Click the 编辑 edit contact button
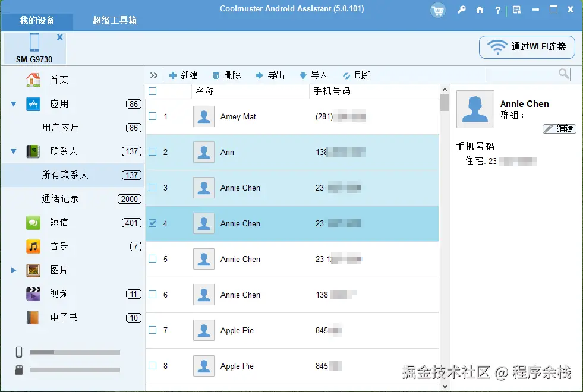The width and height of the screenshot is (583, 392). pos(559,128)
